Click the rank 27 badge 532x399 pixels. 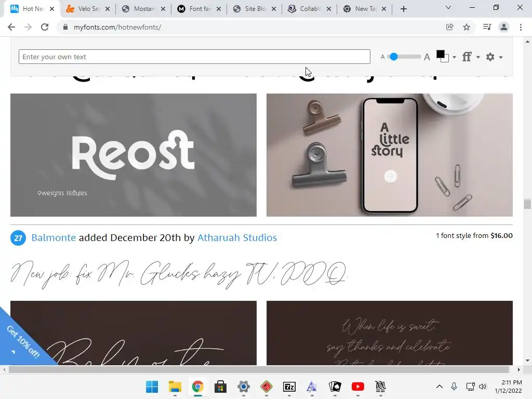pyautogui.click(x=18, y=238)
